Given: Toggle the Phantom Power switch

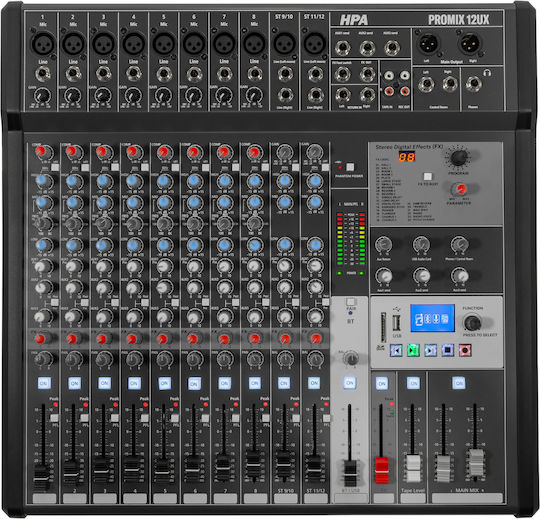Looking at the screenshot, I should tap(350, 167).
